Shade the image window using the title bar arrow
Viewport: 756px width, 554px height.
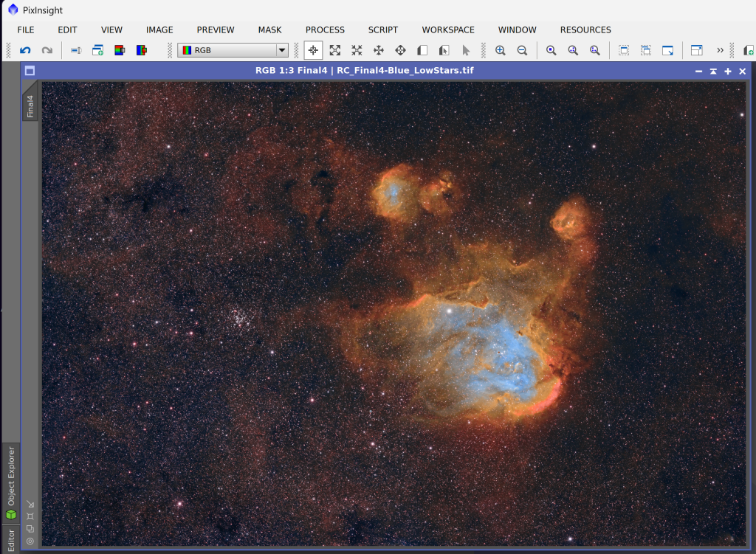point(713,72)
